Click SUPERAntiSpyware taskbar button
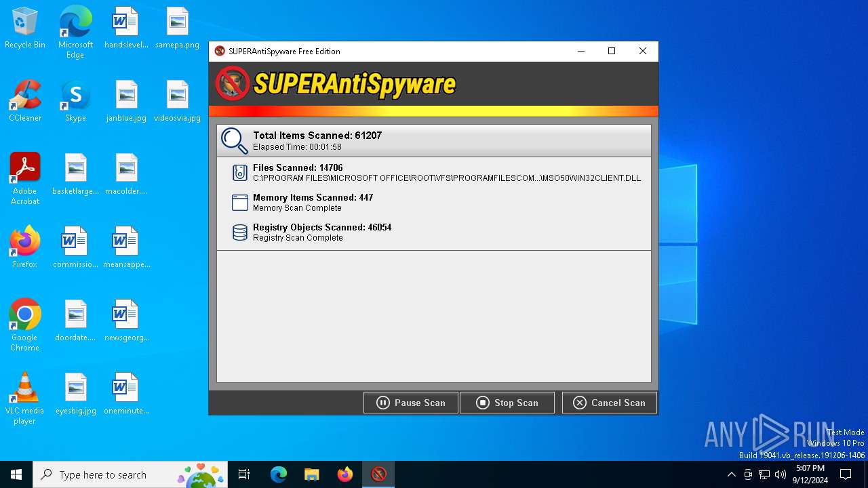The image size is (868, 488). pos(378,474)
